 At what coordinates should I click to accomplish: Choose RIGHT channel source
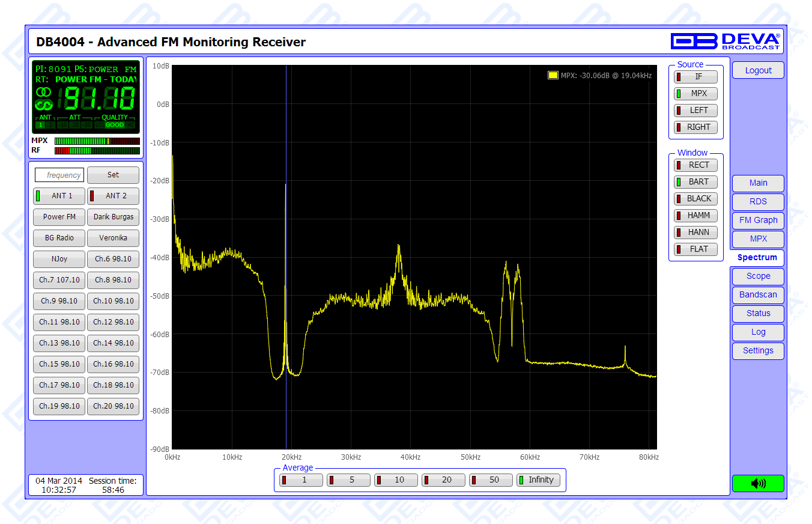(695, 127)
